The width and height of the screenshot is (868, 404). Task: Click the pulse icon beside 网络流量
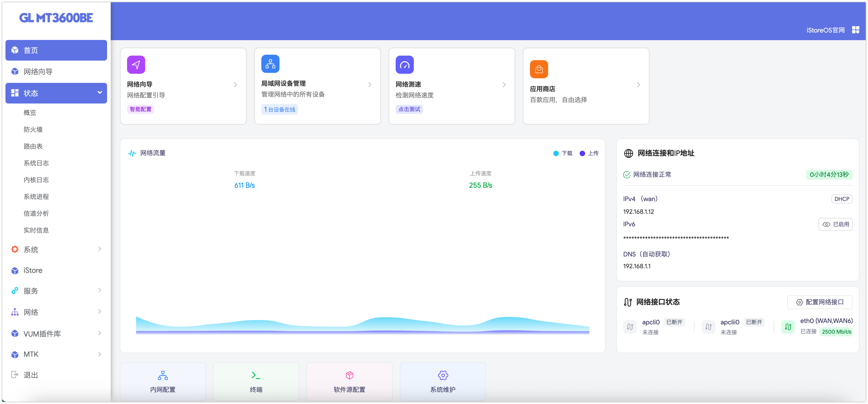pyautogui.click(x=132, y=153)
